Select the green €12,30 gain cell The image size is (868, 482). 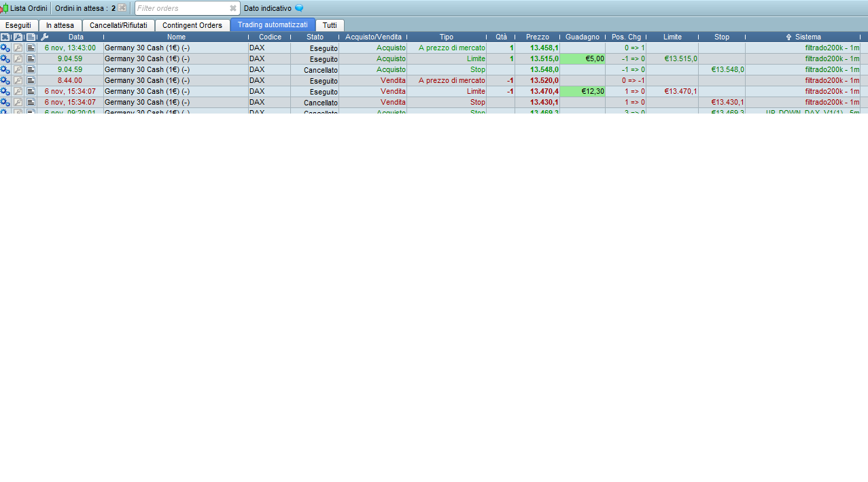click(583, 92)
